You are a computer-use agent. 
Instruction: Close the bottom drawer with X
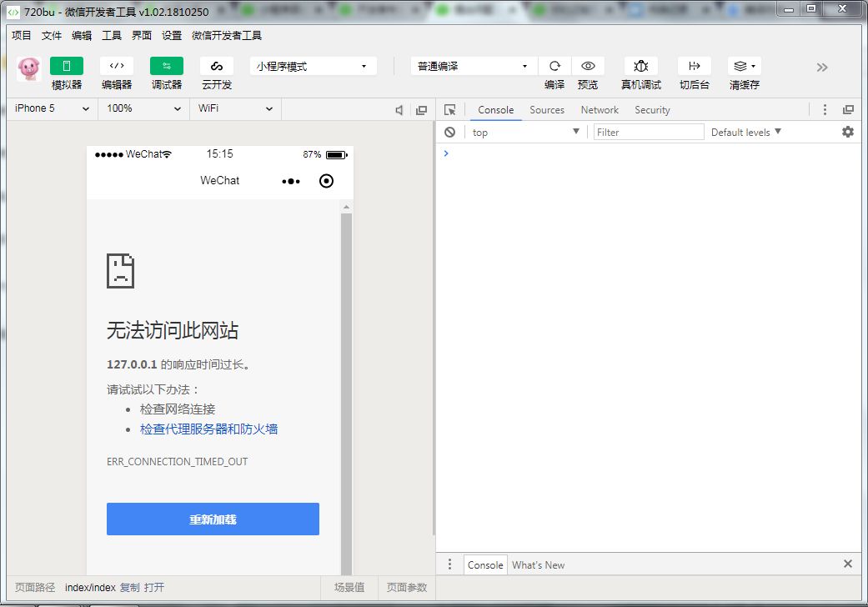(847, 564)
